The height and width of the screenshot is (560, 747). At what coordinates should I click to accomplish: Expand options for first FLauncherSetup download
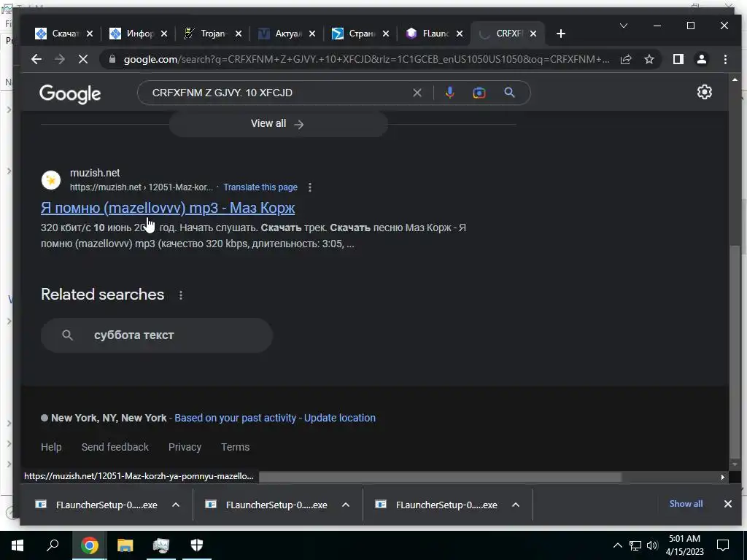[x=176, y=505]
